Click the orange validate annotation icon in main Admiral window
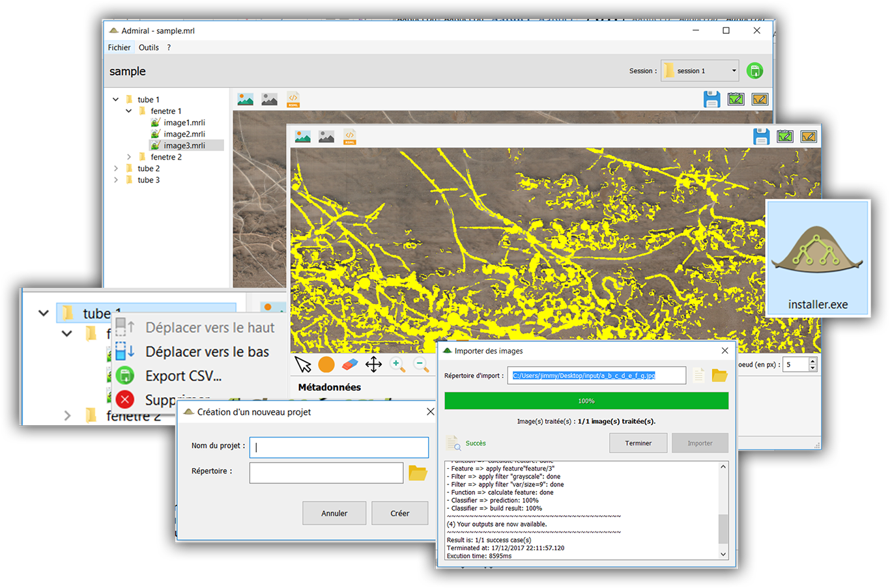890x588 pixels. point(760,99)
